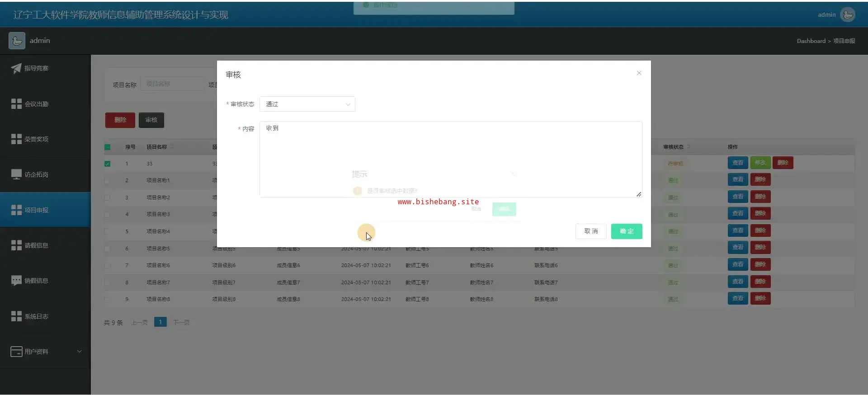View the 项目名称1 row with 查看

click(x=738, y=180)
